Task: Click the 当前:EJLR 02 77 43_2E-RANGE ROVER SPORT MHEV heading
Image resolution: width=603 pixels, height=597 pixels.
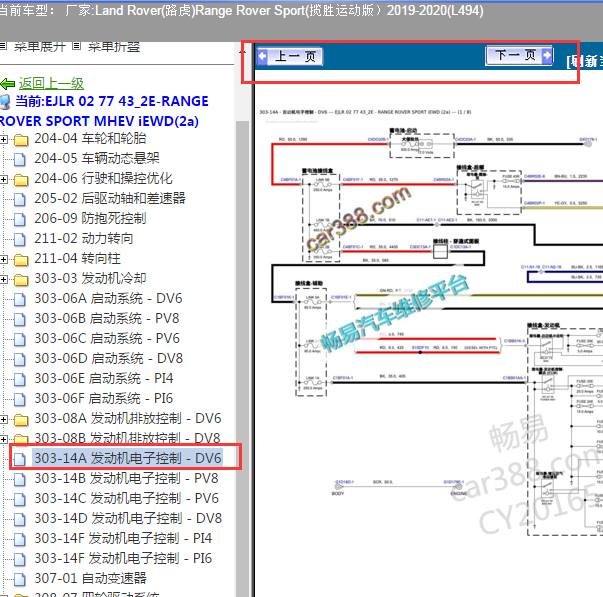Action: pyautogui.click(x=104, y=111)
